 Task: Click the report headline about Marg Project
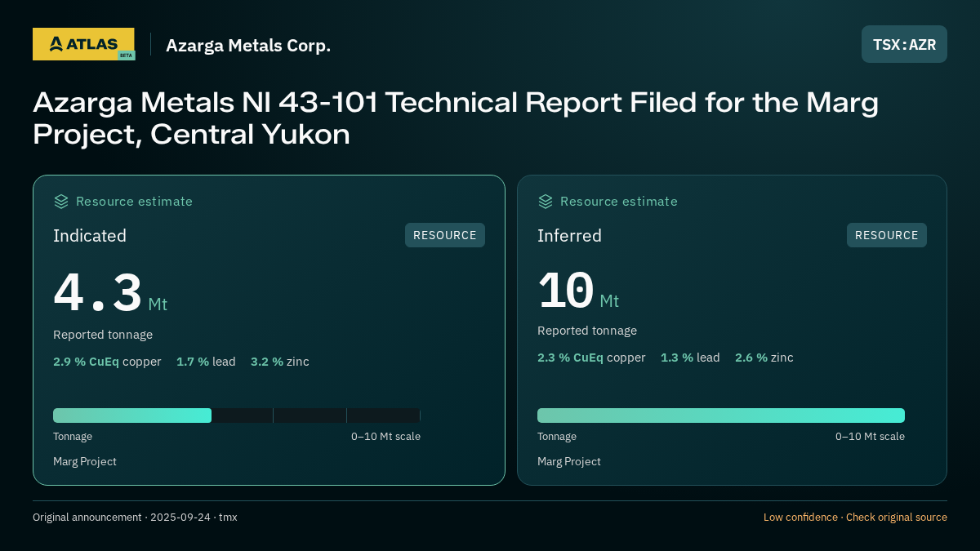coord(456,118)
